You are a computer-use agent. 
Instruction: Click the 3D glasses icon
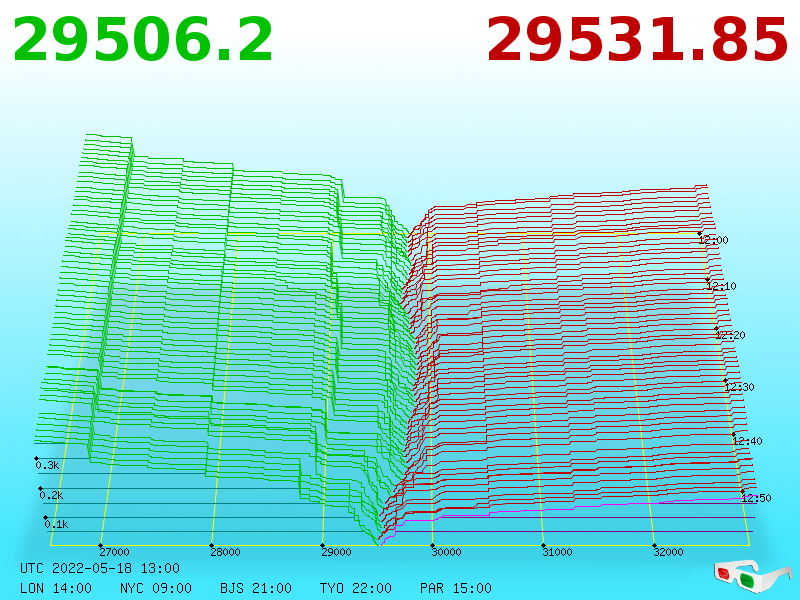(x=752, y=577)
